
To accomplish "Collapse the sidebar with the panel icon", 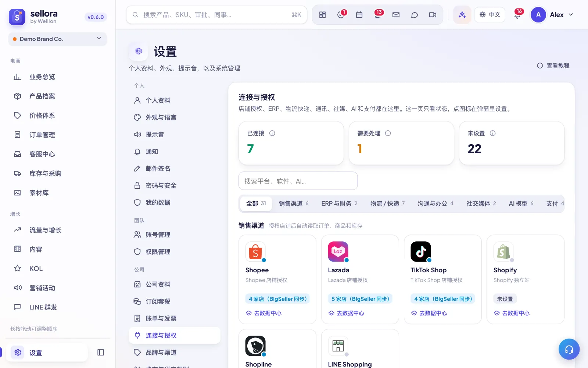I will 101,353.
